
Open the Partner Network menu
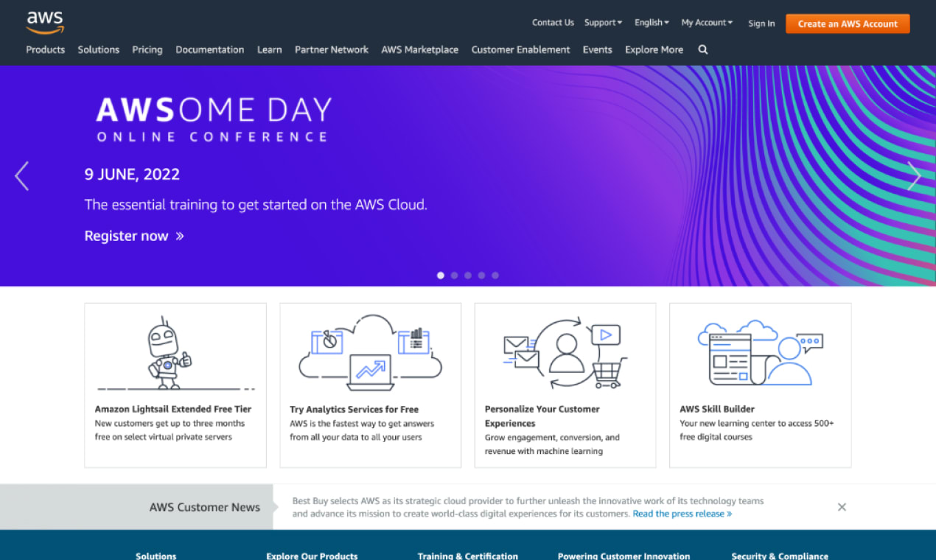pos(332,49)
